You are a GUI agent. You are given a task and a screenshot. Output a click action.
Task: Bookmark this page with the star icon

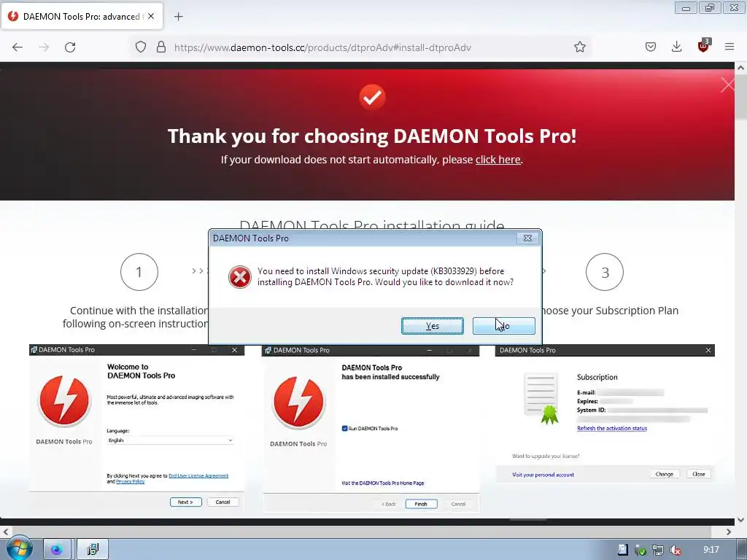click(579, 47)
